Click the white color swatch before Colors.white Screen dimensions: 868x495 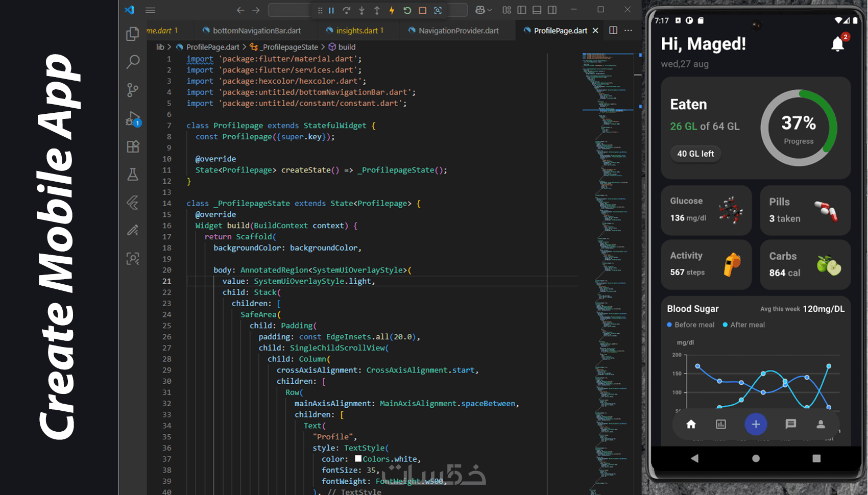[x=358, y=459]
